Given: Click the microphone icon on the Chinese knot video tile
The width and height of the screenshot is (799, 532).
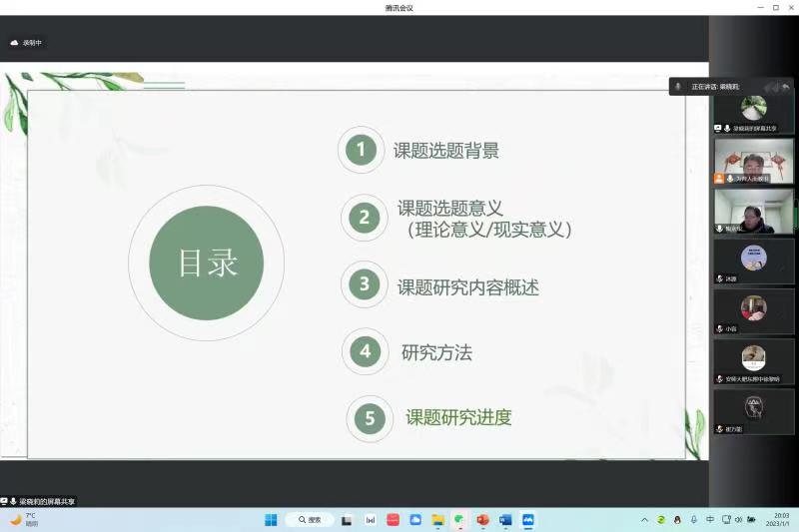Looking at the screenshot, I should click(730, 179).
